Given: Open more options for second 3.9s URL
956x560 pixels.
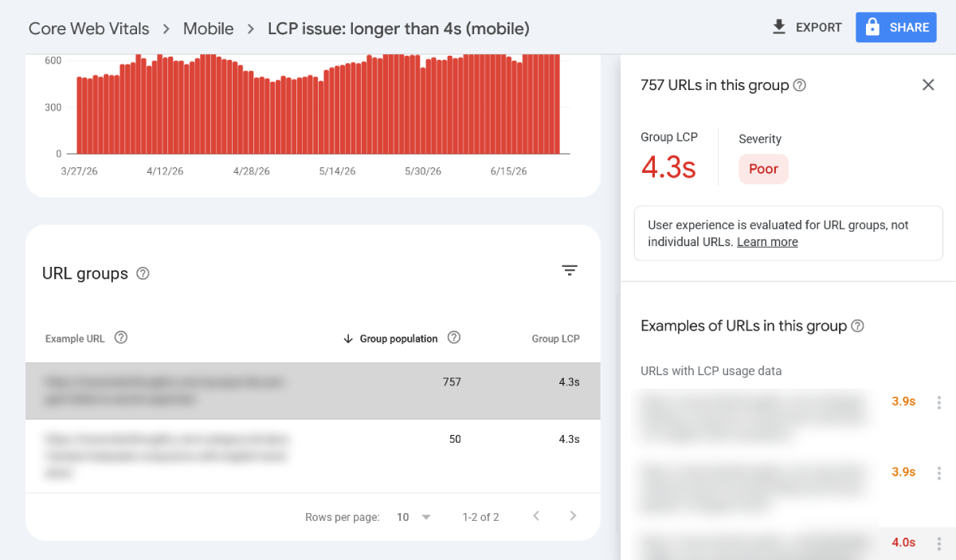Looking at the screenshot, I should [x=940, y=472].
